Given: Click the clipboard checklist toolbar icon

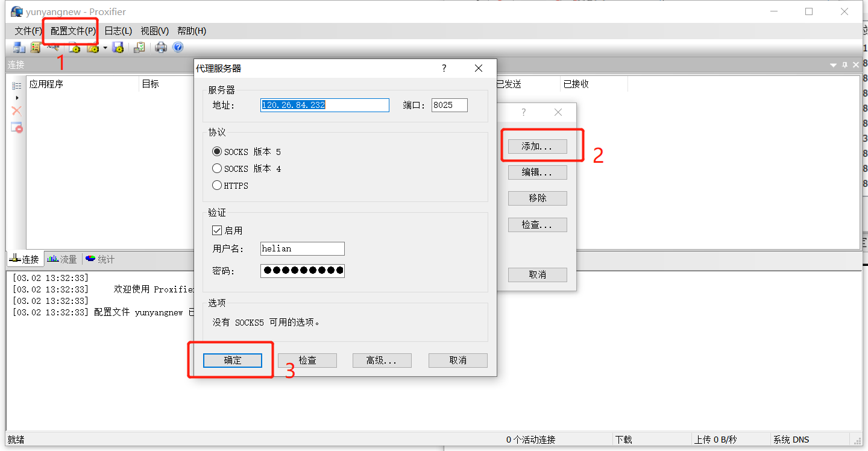Looking at the screenshot, I should pyautogui.click(x=139, y=48).
